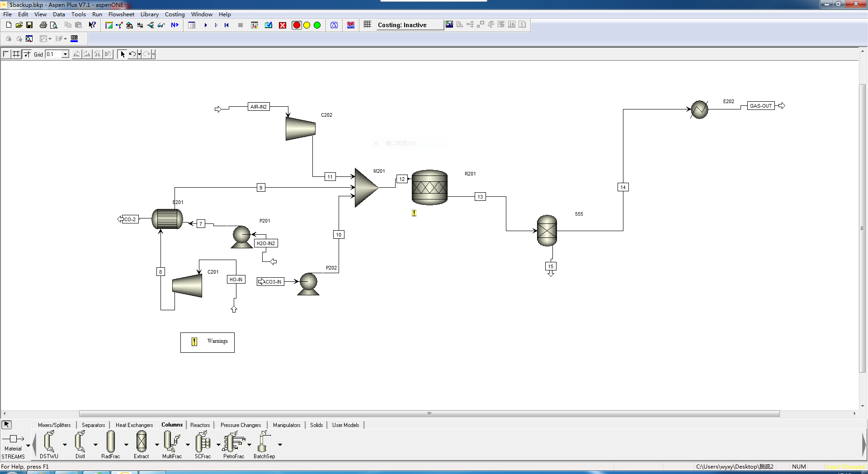Open the Costing: Inactive dropdown box
The height and width of the screenshot is (474, 868).
point(410,25)
